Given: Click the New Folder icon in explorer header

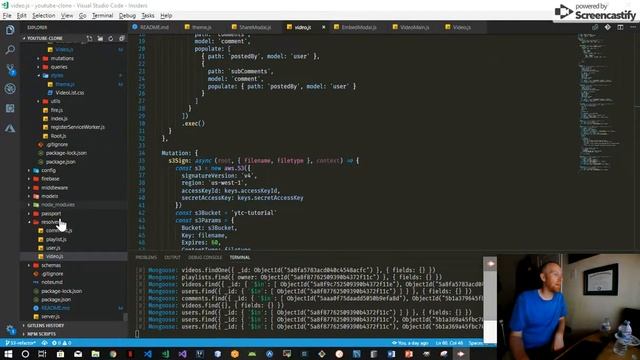Looking at the screenshot, I should pos(100,38).
